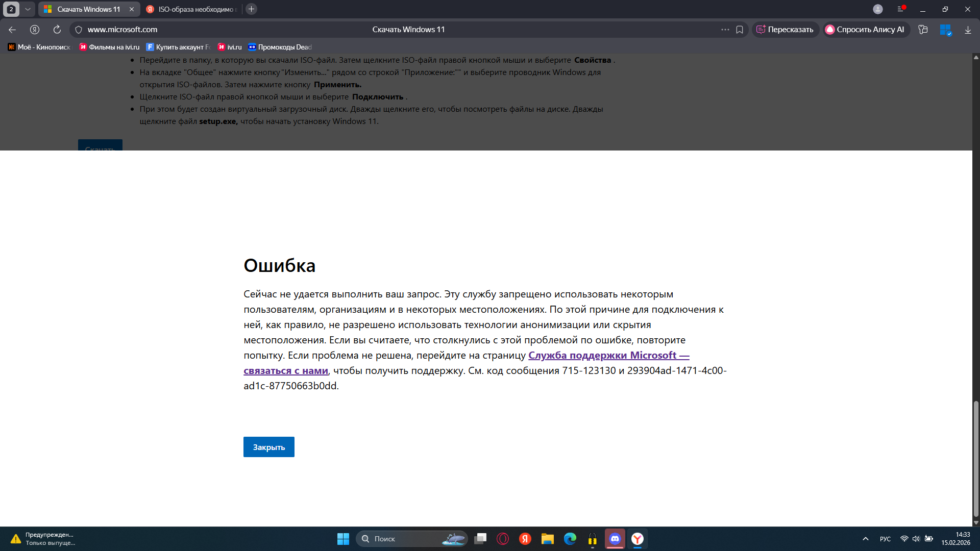The width and height of the screenshot is (980, 551).
Task: Open the profile account icon
Action: pos(878,9)
